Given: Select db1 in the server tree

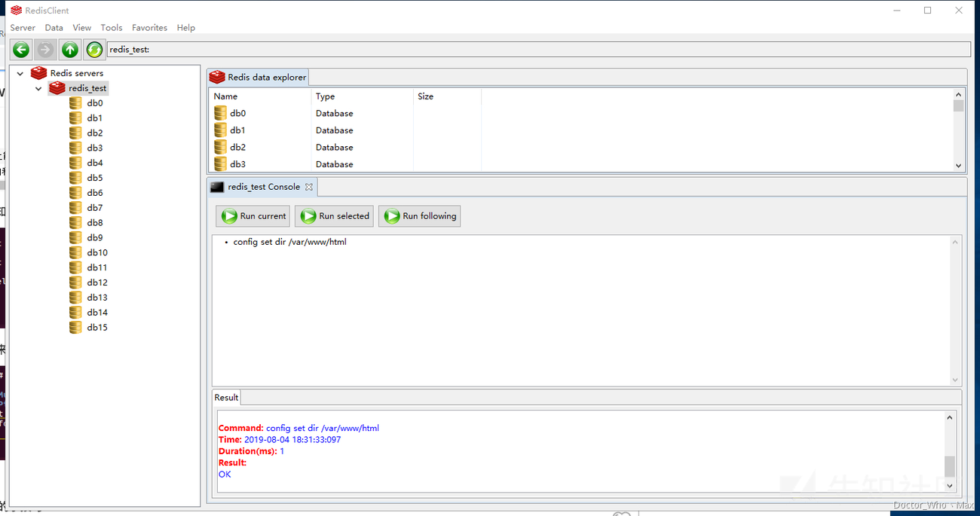Looking at the screenshot, I should 94,118.
